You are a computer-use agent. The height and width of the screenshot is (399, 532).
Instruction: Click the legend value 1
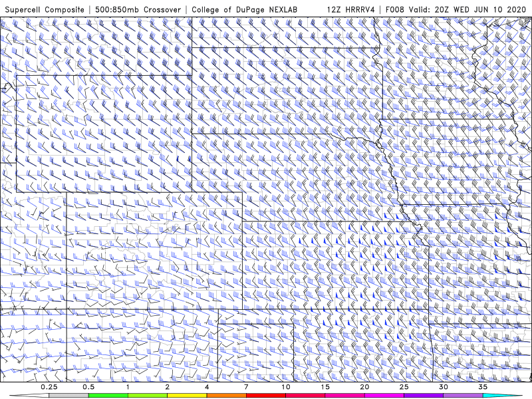click(128, 387)
